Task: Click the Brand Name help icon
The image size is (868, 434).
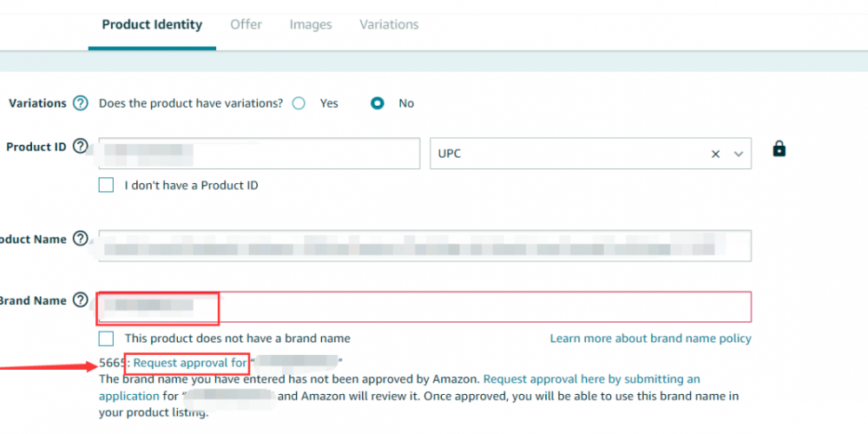Action: click(x=81, y=300)
